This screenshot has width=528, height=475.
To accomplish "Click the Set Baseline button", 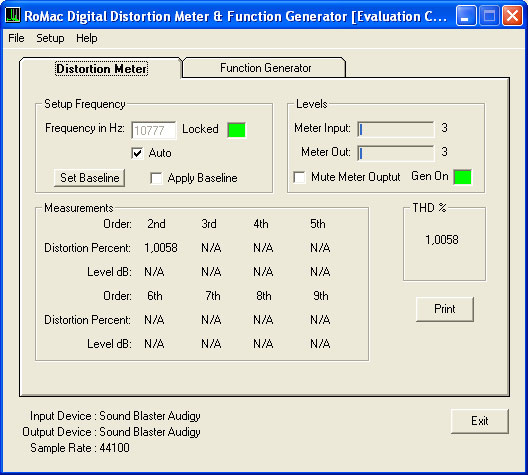I will pos(90,178).
